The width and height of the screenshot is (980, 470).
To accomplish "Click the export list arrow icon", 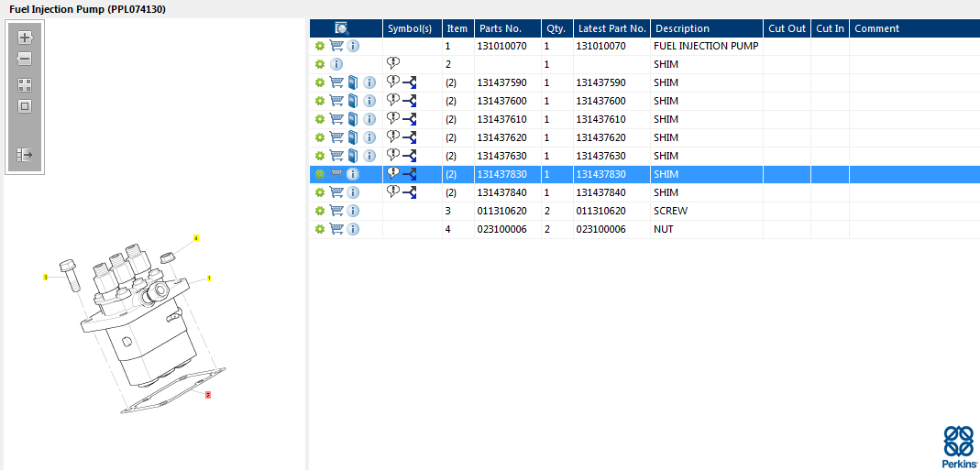I will [x=25, y=155].
